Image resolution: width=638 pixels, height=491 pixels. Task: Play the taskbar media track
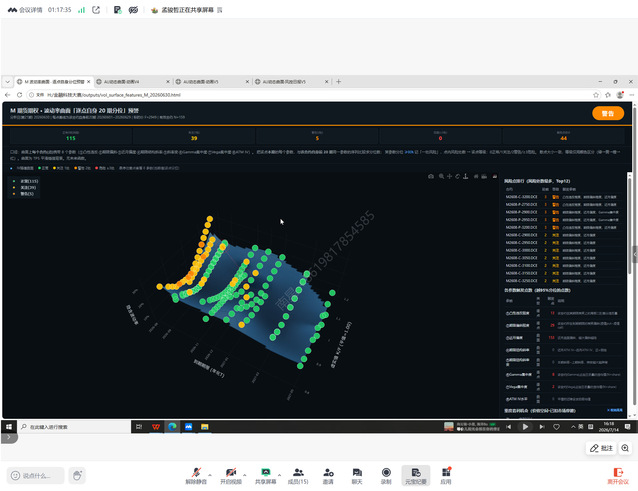pos(525,427)
